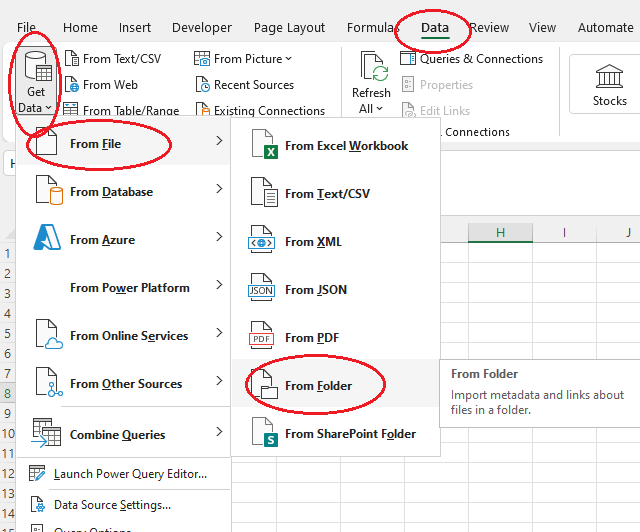
Task: Select the Data ribbon tab
Action: (x=435, y=27)
